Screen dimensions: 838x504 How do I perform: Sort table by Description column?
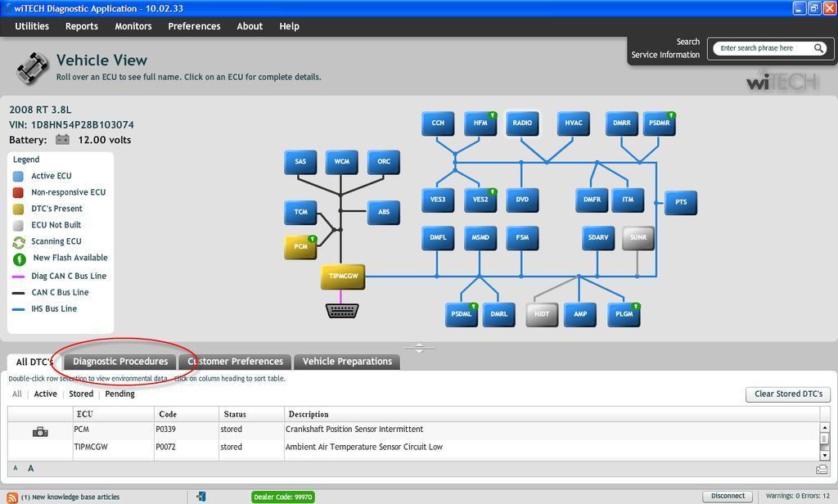coord(552,414)
